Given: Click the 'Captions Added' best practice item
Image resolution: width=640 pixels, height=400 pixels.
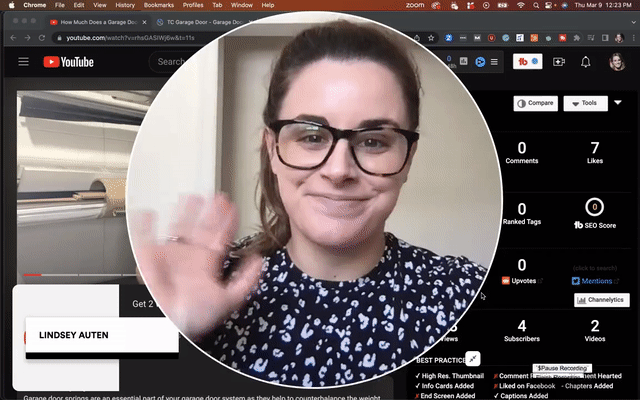Looking at the screenshot, I should (520, 396).
